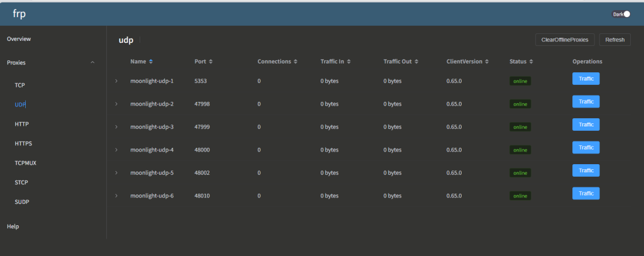644x256 pixels.
Task: Refresh the UDP proxy list
Action: point(614,40)
